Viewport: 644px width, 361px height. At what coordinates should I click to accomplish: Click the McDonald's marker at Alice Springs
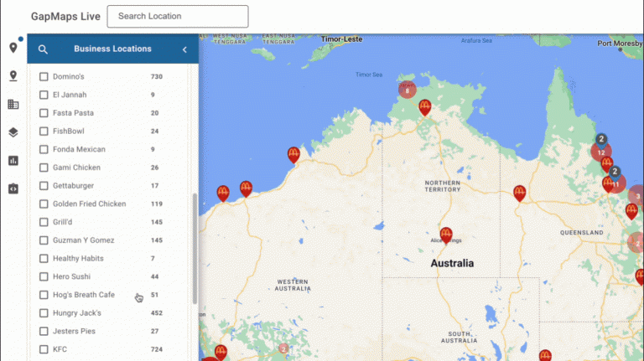click(x=446, y=235)
